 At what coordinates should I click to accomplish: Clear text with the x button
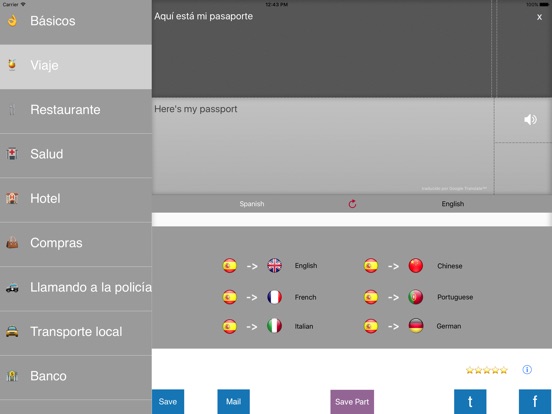pyautogui.click(x=539, y=17)
